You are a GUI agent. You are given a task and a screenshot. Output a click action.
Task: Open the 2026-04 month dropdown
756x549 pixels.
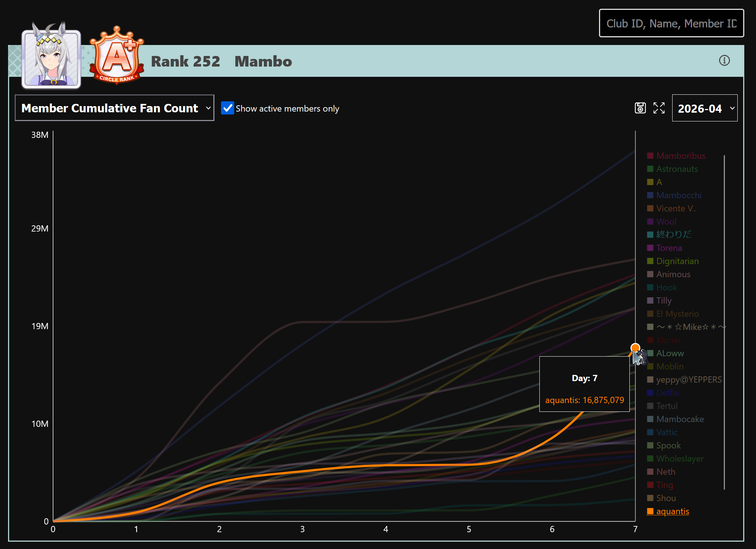pyautogui.click(x=704, y=108)
